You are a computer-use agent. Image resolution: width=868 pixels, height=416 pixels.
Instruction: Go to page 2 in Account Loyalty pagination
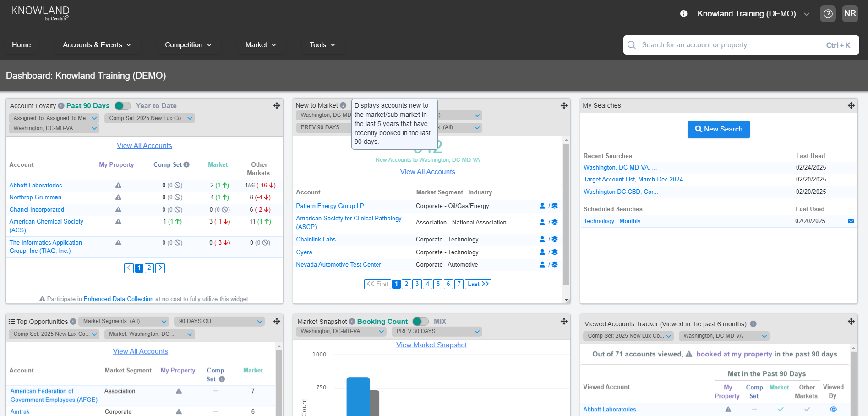[149, 268]
